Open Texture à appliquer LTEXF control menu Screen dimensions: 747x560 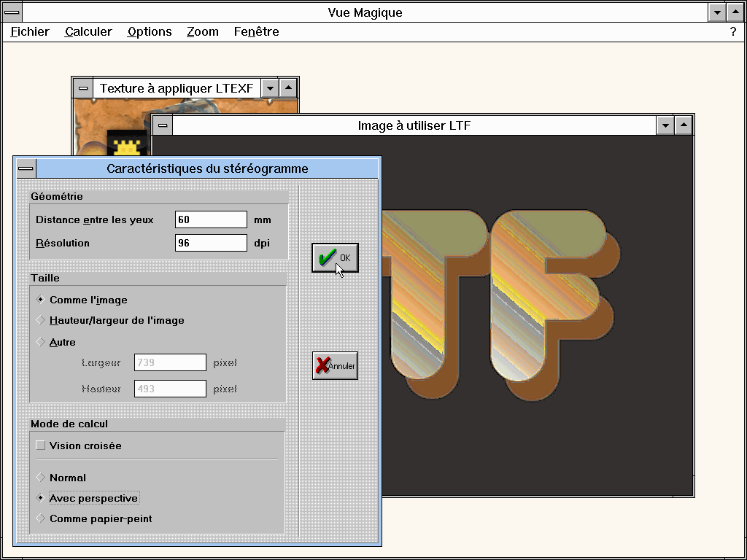pos(83,88)
